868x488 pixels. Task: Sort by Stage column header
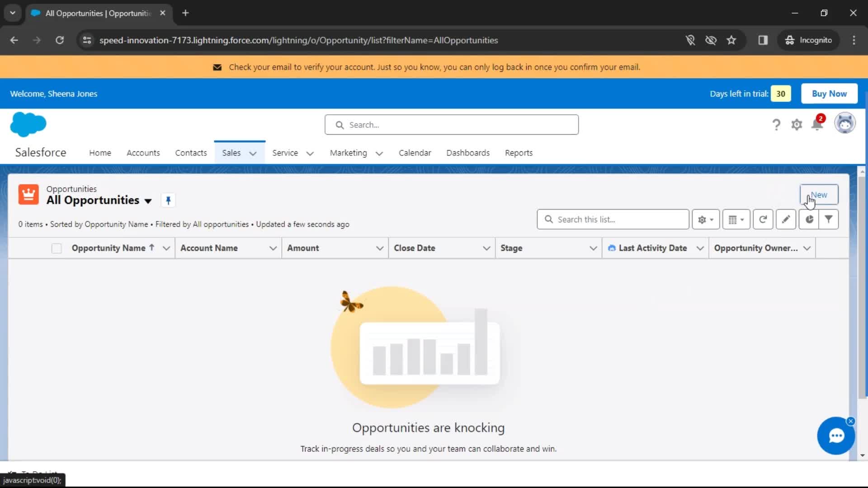click(x=511, y=248)
